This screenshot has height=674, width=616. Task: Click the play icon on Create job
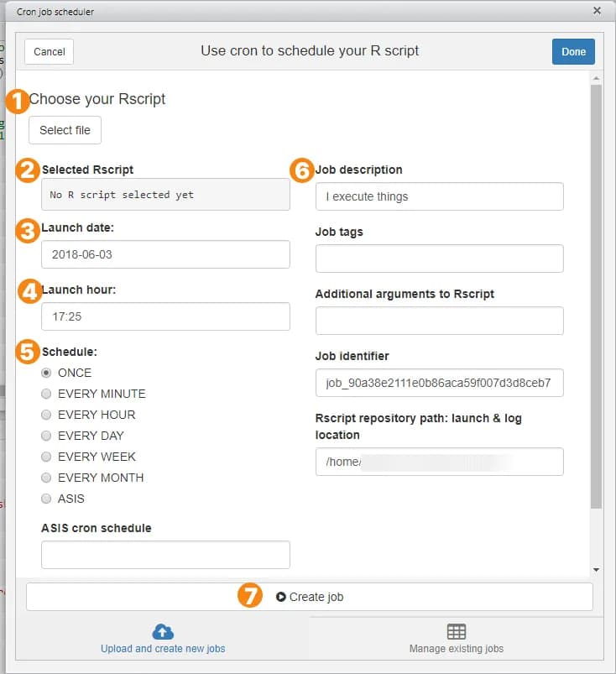281,597
